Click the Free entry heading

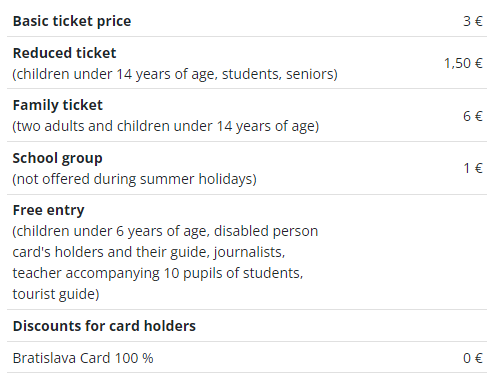(48, 210)
